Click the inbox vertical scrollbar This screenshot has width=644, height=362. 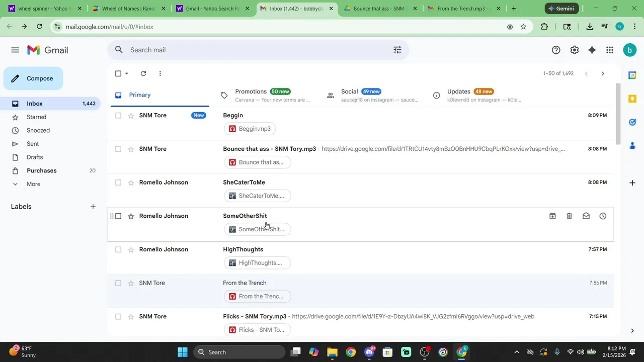618,115
